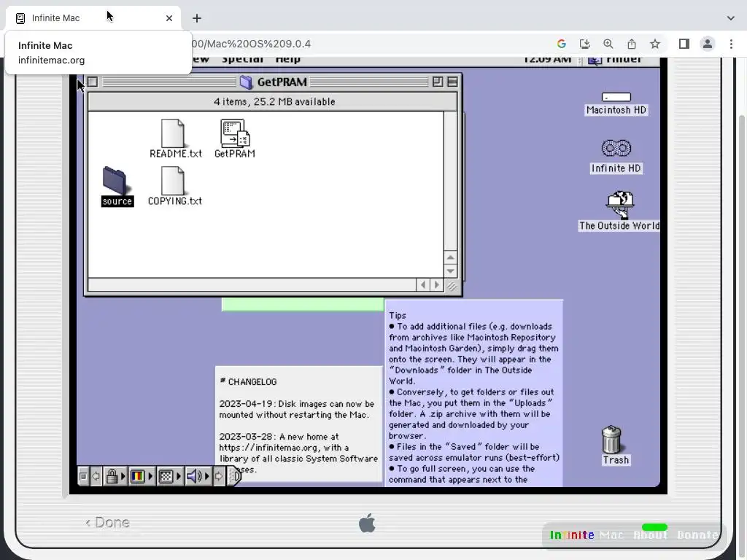Click '4 items, 25.2 MB available' header
Image resolution: width=747 pixels, height=560 pixels.
[x=274, y=102]
